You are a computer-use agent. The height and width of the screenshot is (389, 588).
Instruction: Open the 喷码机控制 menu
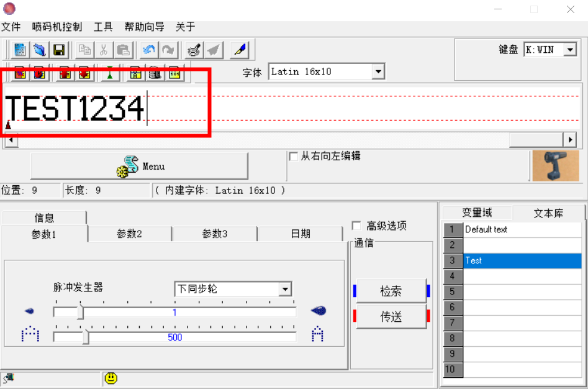tap(57, 27)
